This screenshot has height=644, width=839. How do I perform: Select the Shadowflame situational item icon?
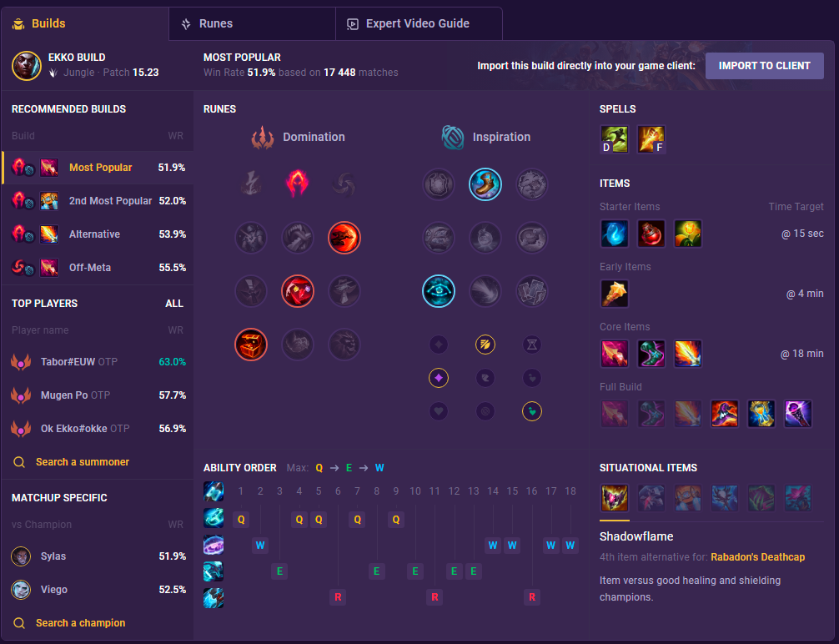pyautogui.click(x=615, y=498)
